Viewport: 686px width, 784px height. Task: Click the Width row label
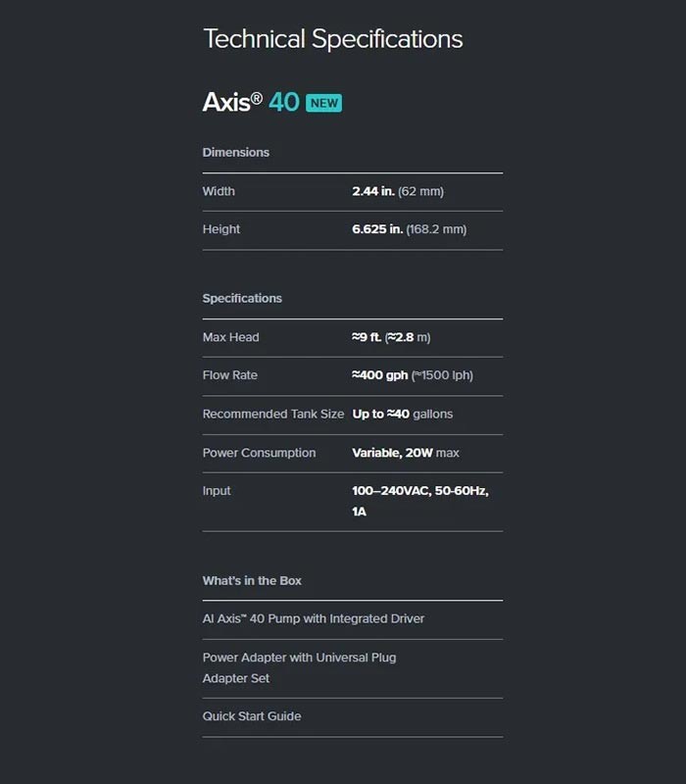(x=219, y=191)
